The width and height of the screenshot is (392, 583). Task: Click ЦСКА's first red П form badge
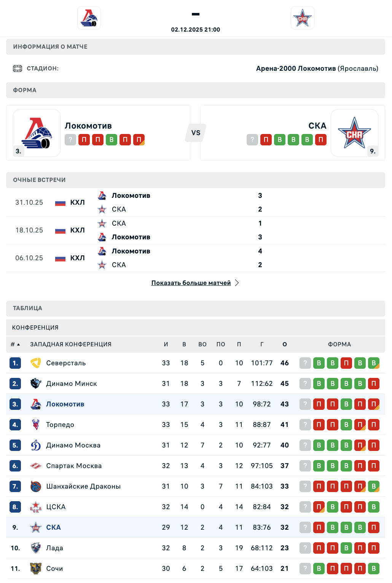click(x=319, y=507)
